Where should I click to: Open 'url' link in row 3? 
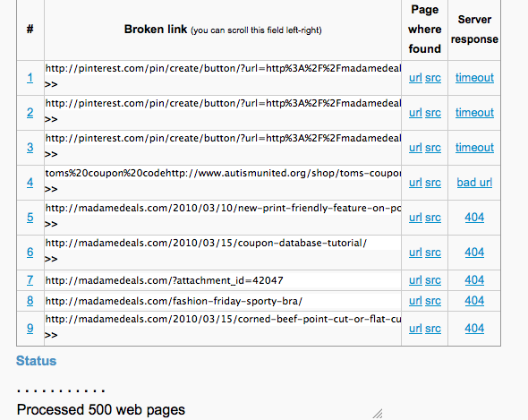pos(415,148)
